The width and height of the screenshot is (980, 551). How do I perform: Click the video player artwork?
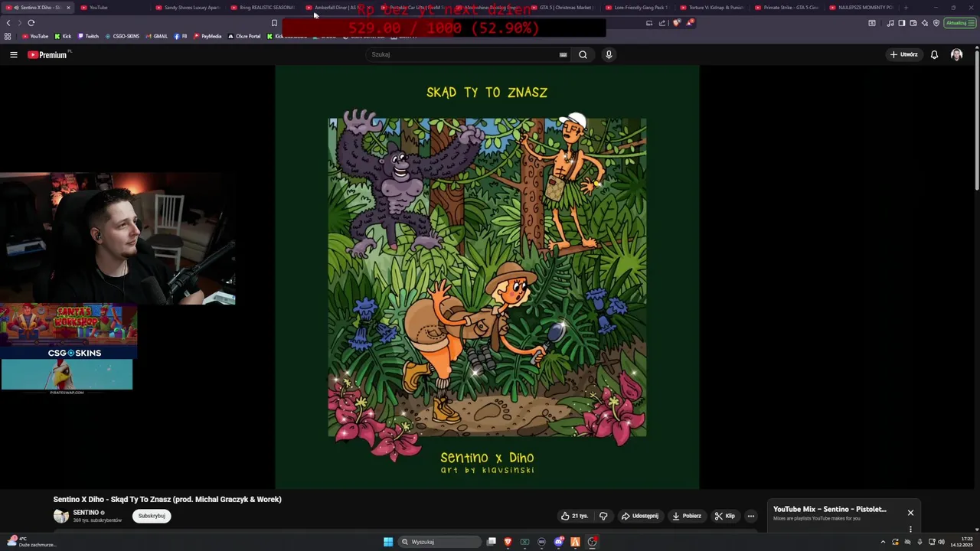[x=487, y=277]
